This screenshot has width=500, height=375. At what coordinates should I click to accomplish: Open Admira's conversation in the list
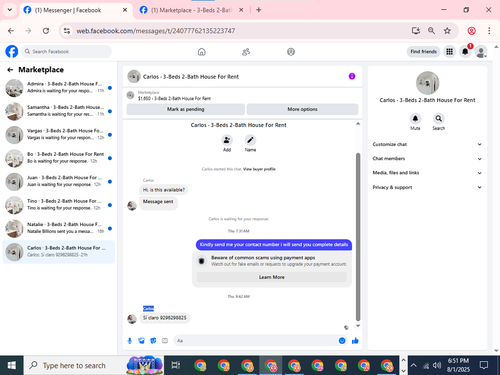(x=59, y=88)
